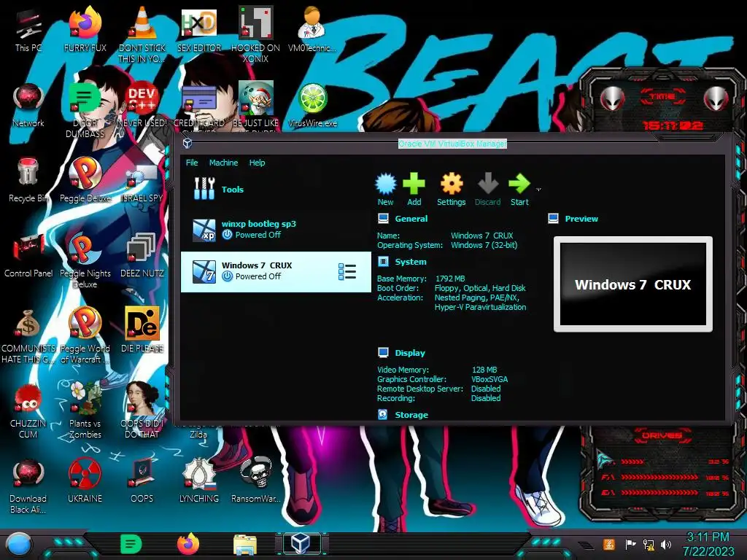Viewport: 747px width, 560px height.
Task: Click the Storage section header
Action: [x=411, y=415]
